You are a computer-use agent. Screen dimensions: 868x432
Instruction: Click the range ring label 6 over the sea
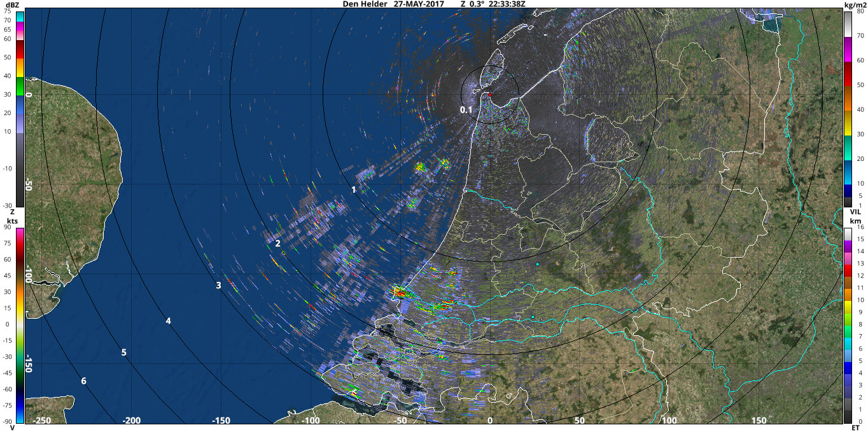(x=83, y=380)
